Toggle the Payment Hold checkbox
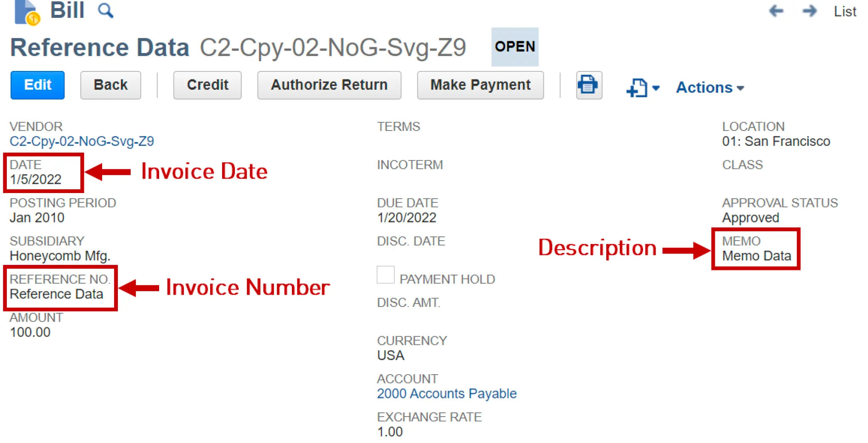Image resolution: width=868 pixels, height=443 pixels. click(x=385, y=275)
